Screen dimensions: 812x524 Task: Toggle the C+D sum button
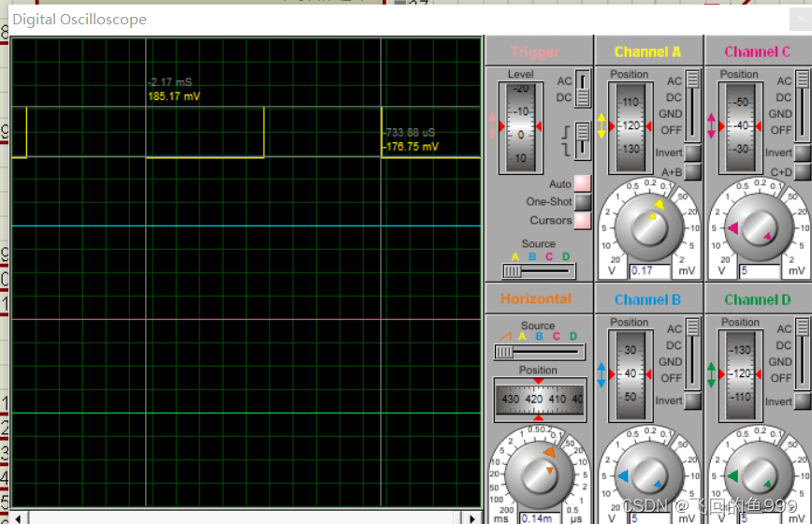coord(802,172)
